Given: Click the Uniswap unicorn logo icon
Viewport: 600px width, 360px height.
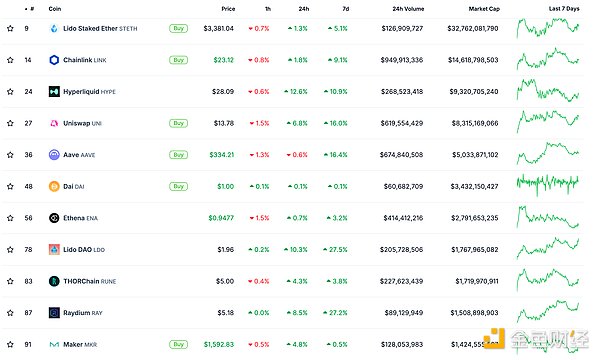Looking at the screenshot, I should coord(54,123).
